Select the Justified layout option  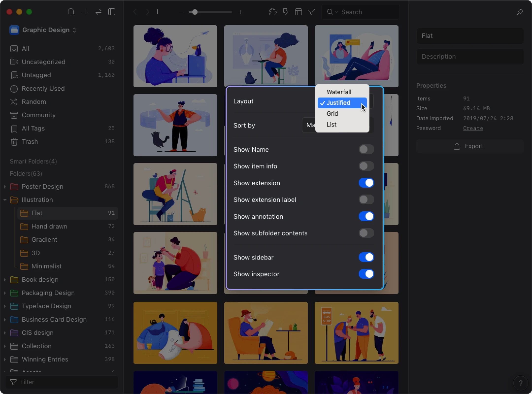[x=342, y=103]
